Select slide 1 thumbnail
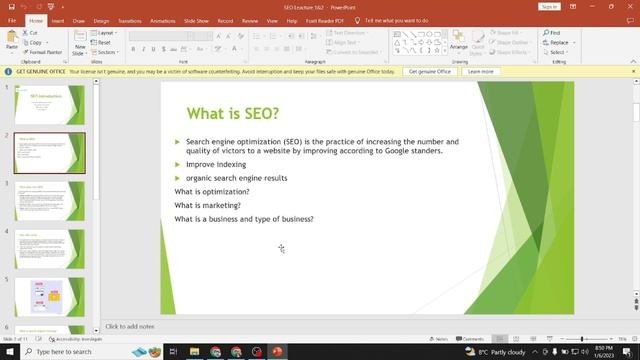 click(50, 105)
